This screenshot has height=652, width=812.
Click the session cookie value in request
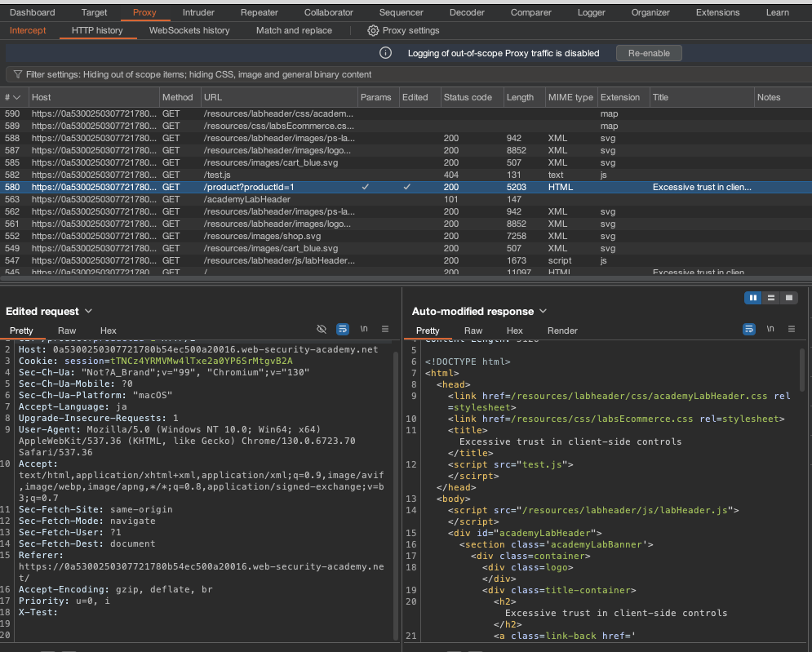202,361
